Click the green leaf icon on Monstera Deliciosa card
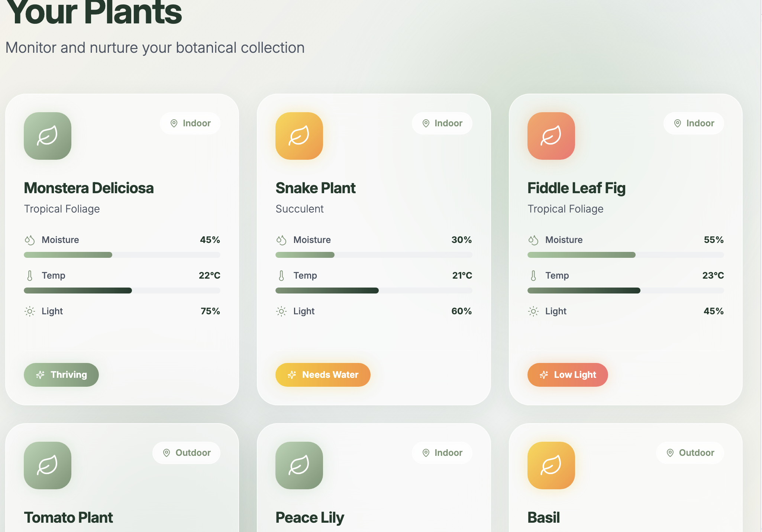 (48, 136)
